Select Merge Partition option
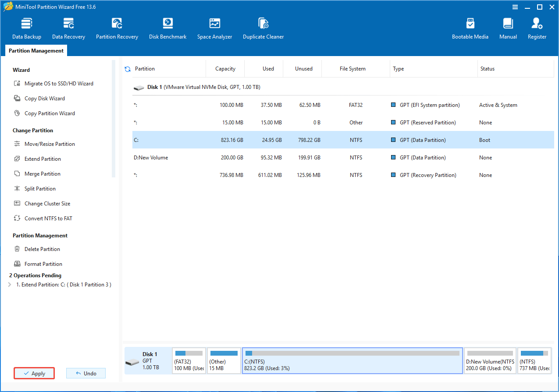The image size is (559, 392). click(x=37, y=174)
